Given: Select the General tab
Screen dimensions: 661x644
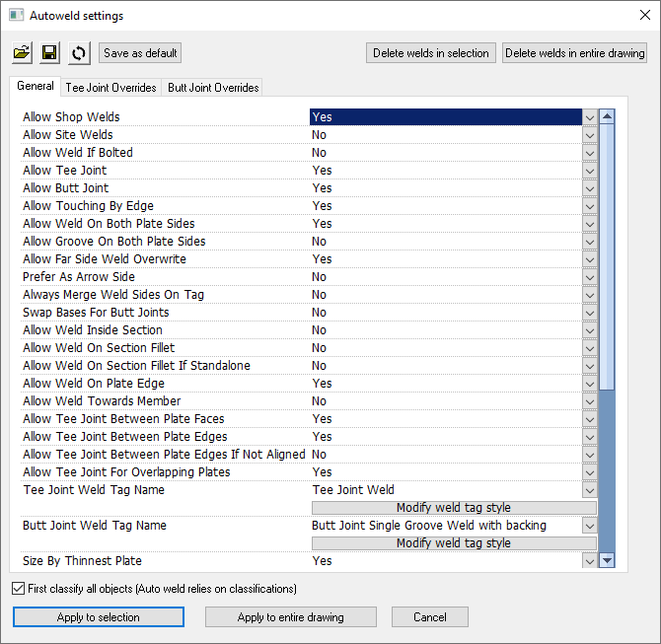Looking at the screenshot, I should click(36, 87).
